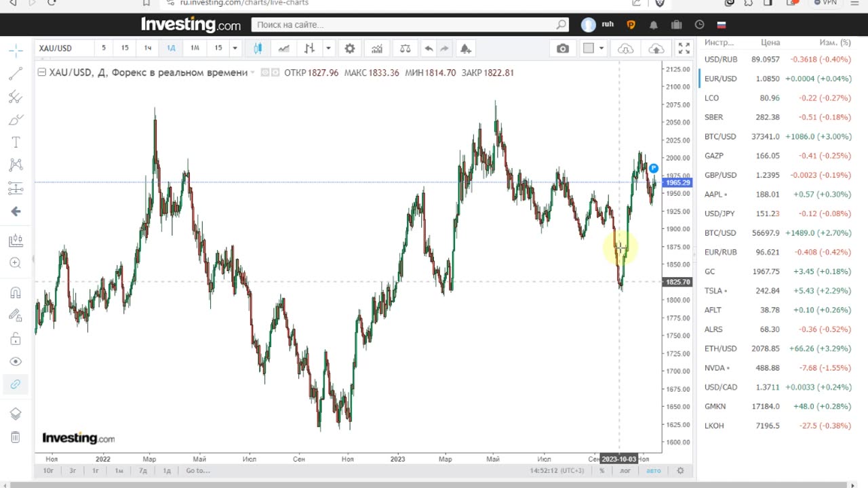This screenshot has height=488, width=868.
Task: Select the area chart style
Action: tap(283, 48)
